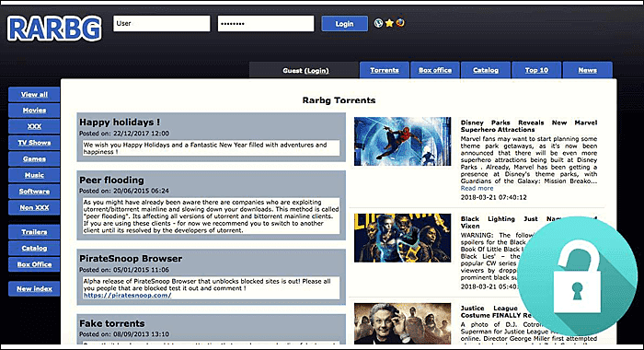Screen dimensions: 644x350
Task: Open the Games category
Action: tap(34, 158)
